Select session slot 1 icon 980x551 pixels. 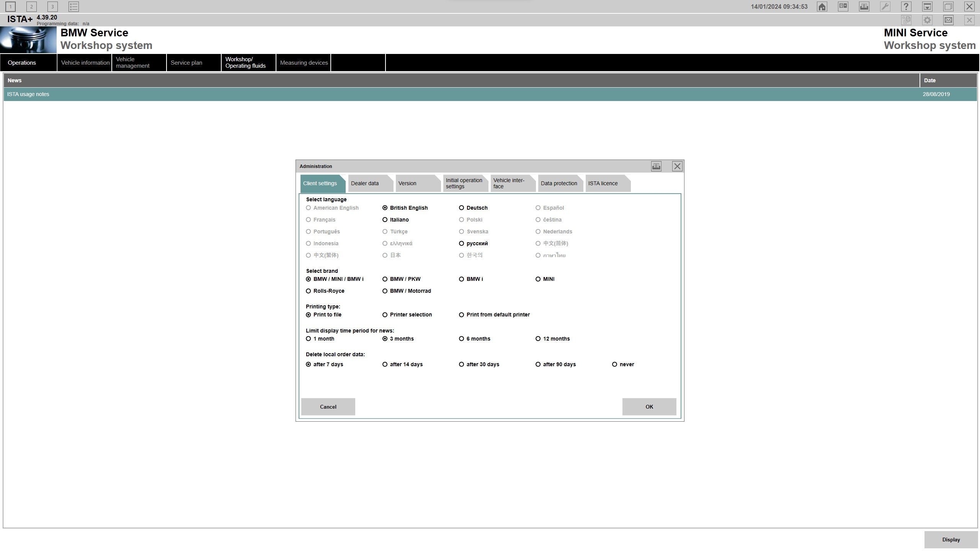10,7
